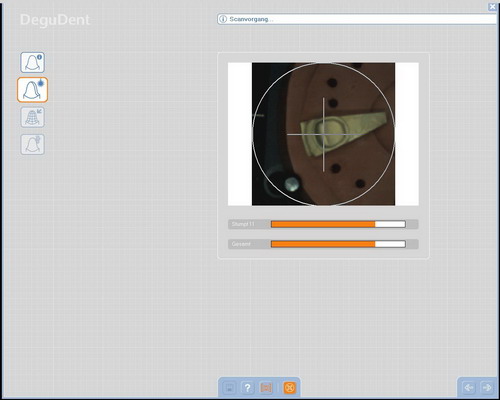This screenshot has width=500, height=400.
Task: Open the mesh design step with grid die
Action: coord(32,117)
